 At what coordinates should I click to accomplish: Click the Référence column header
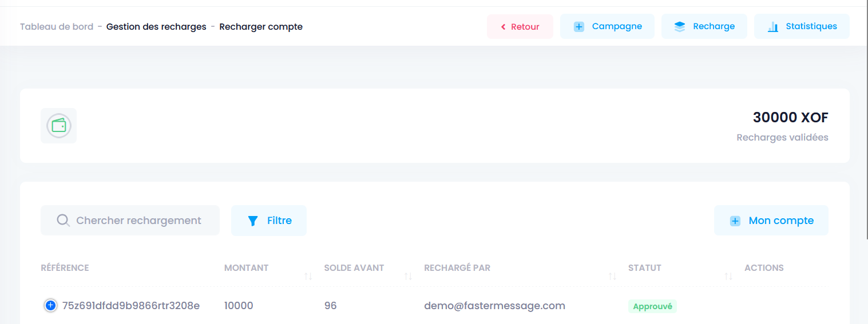(65, 268)
